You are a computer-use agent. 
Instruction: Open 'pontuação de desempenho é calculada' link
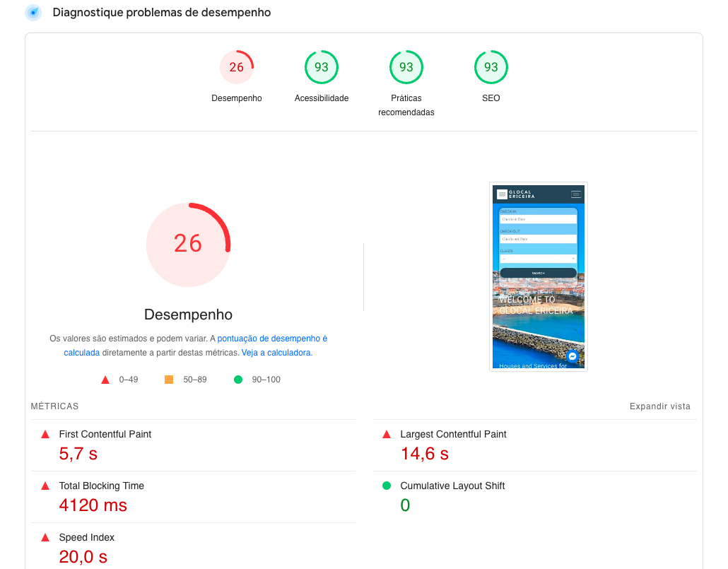pos(272,339)
